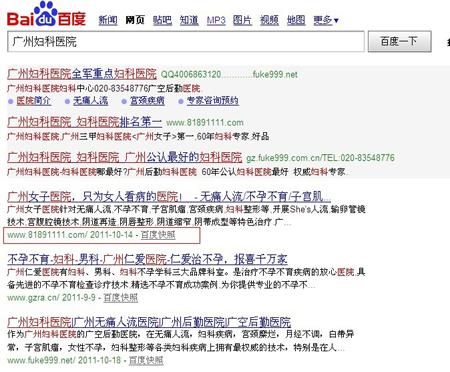Click the Baidu logo

[47, 15]
